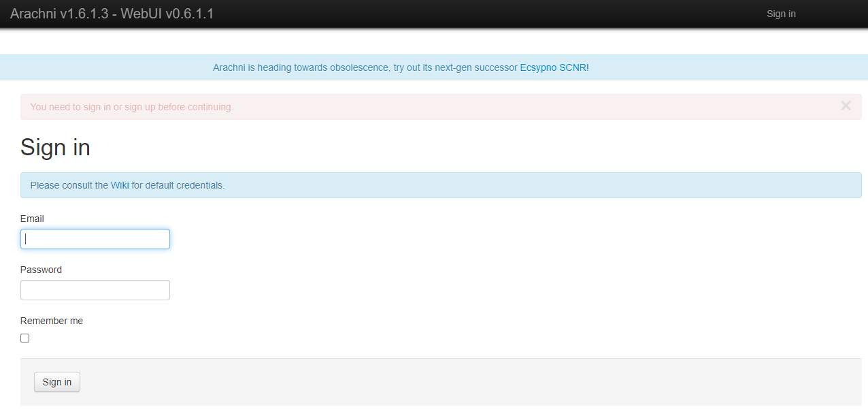Click the Arachni WebUI brand title
Screen dimensions: 868x414
[112, 14]
